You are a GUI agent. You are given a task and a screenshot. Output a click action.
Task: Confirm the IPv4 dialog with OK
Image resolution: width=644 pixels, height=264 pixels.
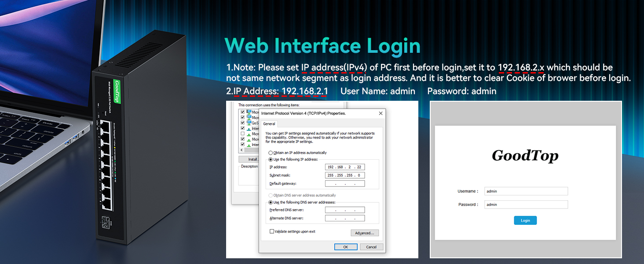click(346, 247)
